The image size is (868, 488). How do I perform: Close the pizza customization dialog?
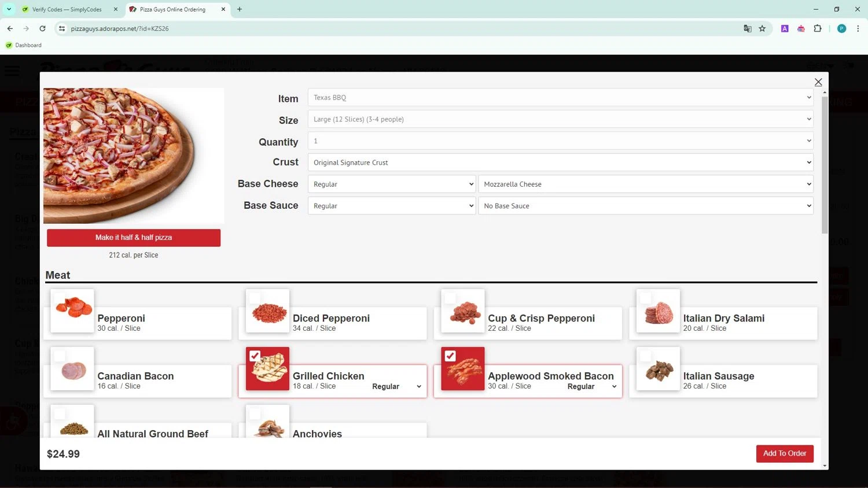click(818, 82)
